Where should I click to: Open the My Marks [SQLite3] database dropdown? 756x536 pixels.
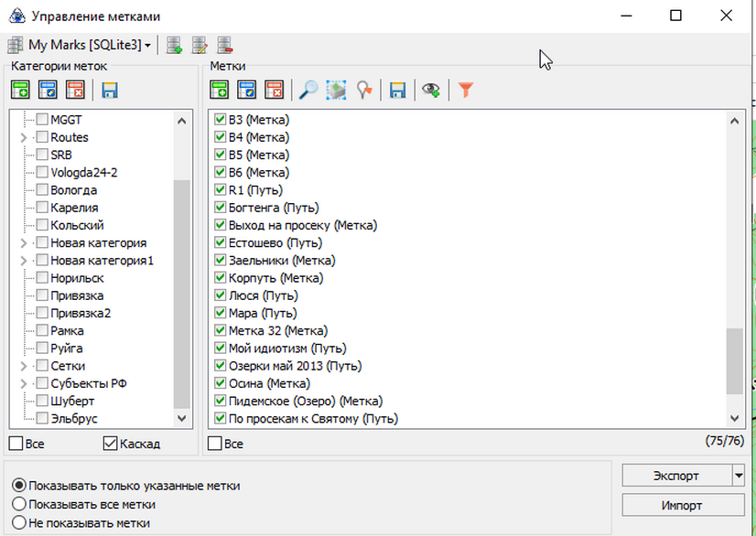(81, 45)
